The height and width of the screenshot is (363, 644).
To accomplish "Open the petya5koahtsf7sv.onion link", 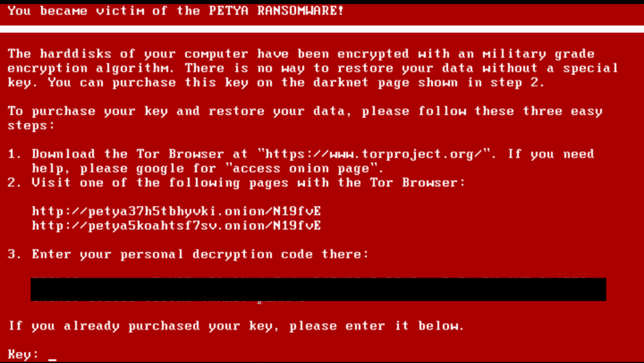I will pos(177,226).
